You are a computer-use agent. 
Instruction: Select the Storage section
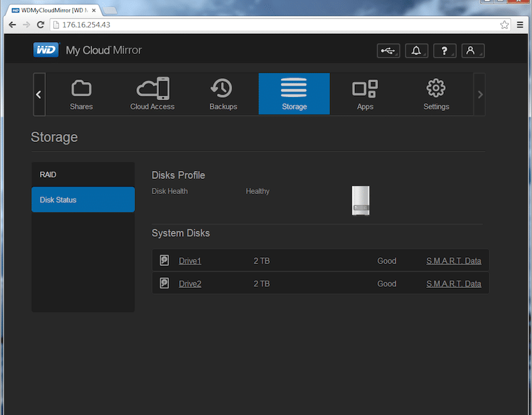pos(294,94)
